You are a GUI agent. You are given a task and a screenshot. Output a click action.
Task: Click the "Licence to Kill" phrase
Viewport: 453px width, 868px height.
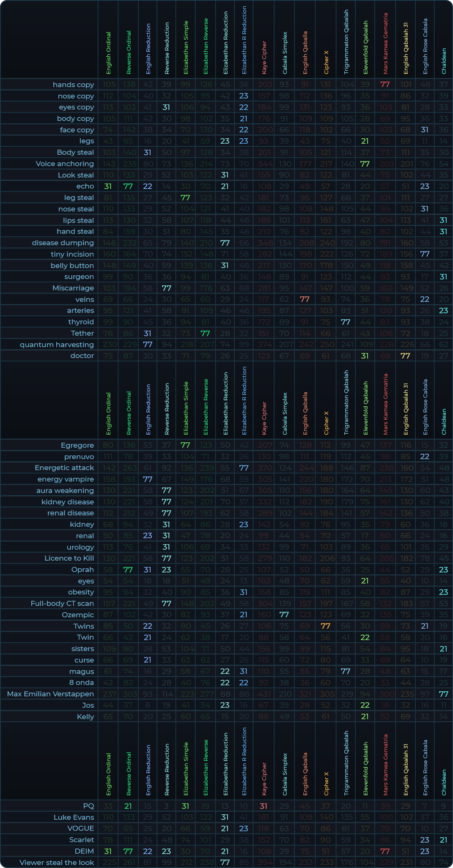coord(69,558)
